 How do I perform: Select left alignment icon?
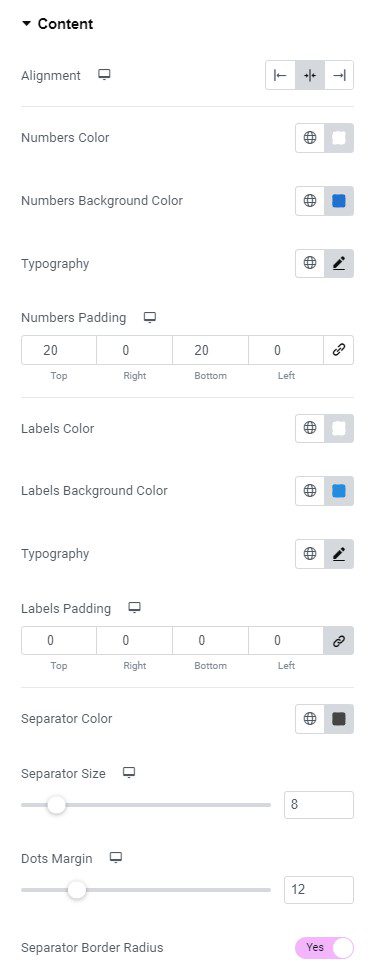coord(280,75)
